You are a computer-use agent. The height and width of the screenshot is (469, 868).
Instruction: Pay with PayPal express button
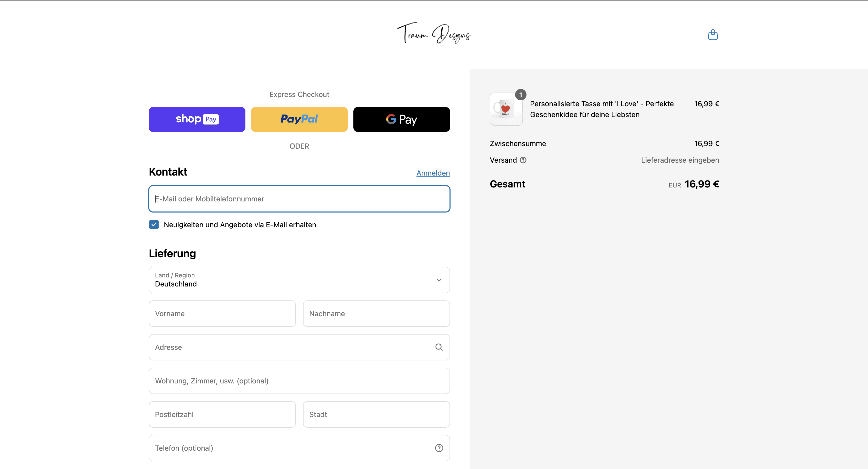[x=299, y=119]
